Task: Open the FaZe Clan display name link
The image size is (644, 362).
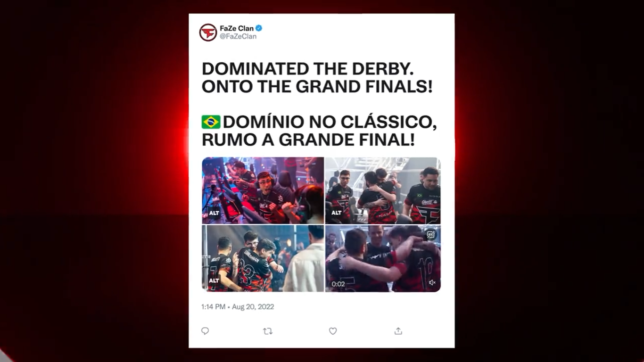Action: click(x=237, y=28)
